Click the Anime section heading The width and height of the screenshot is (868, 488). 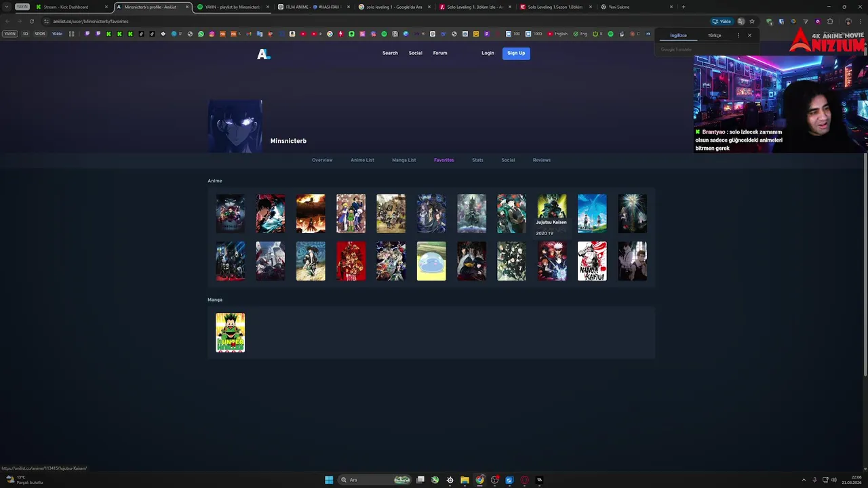(215, 181)
